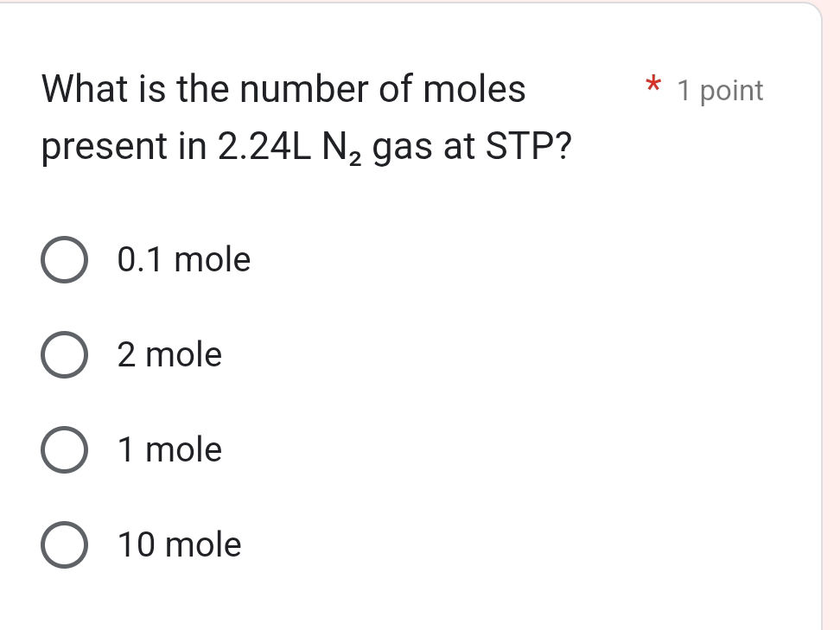Click the 0.1 mole answer label
Image resolution: width=840 pixels, height=630 pixels.
pyautogui.click(x=182, y=259)
